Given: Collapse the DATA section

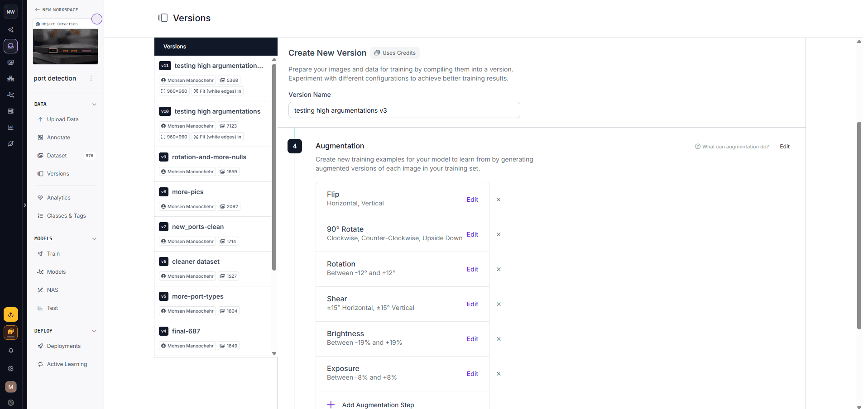Looking at the screenshot, I should pyautogui.click(x=94, y=104).
